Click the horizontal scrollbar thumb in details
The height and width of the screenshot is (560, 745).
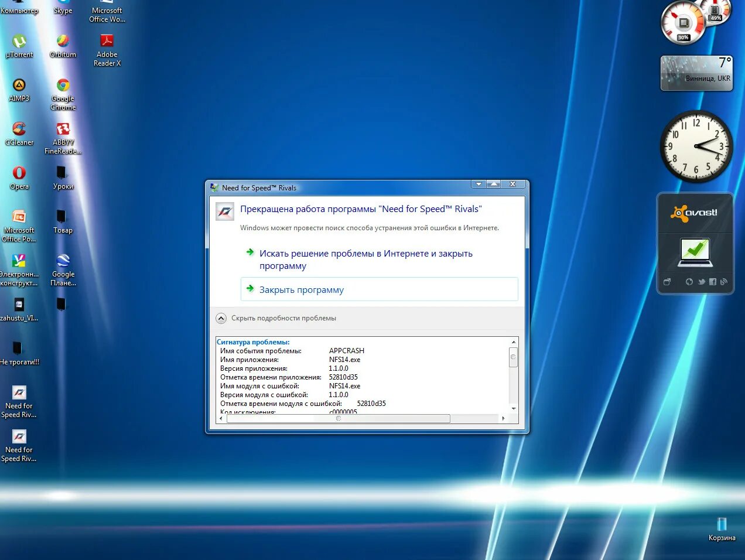(338, 418)
